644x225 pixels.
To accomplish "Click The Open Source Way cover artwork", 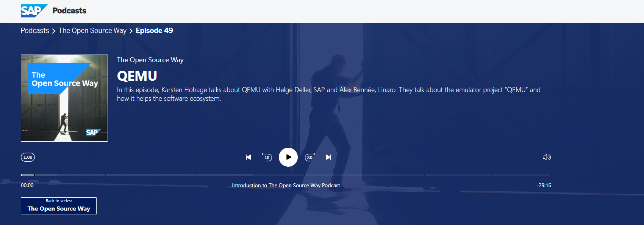I will click(x=64, y=98).
